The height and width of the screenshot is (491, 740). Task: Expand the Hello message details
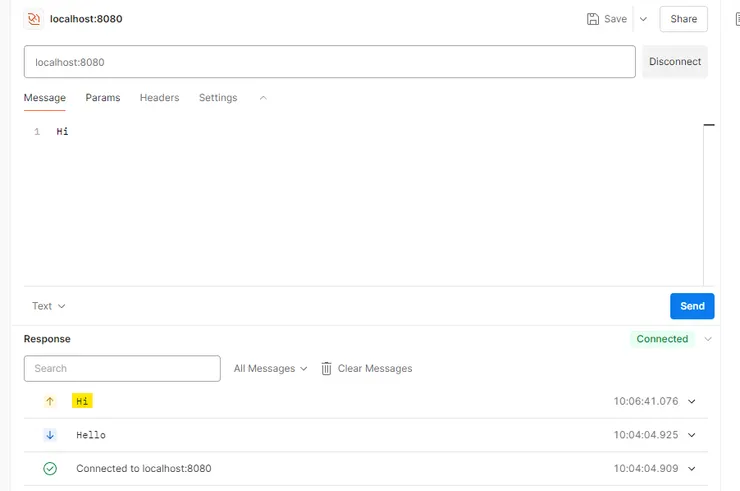click(691, 435)
